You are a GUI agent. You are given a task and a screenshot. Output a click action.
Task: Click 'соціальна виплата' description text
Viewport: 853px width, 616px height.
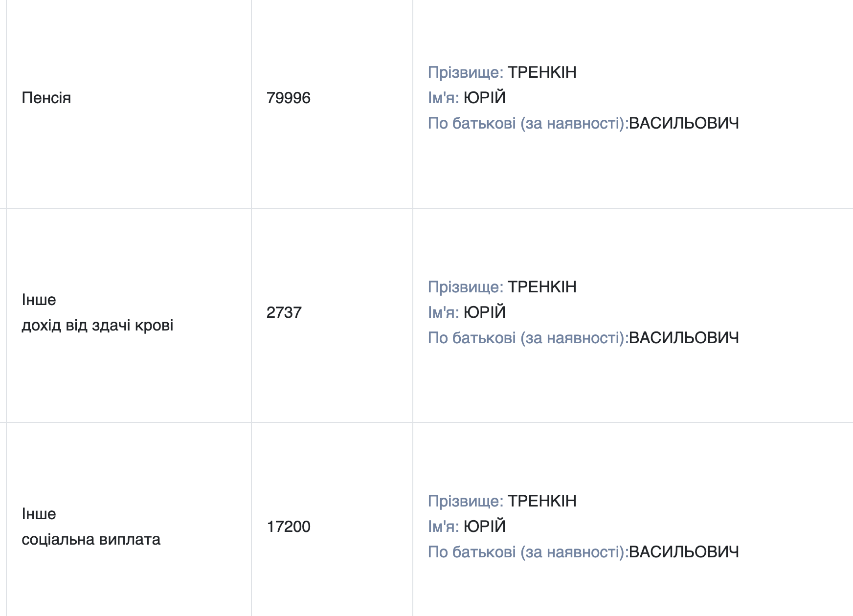(91, 539)
